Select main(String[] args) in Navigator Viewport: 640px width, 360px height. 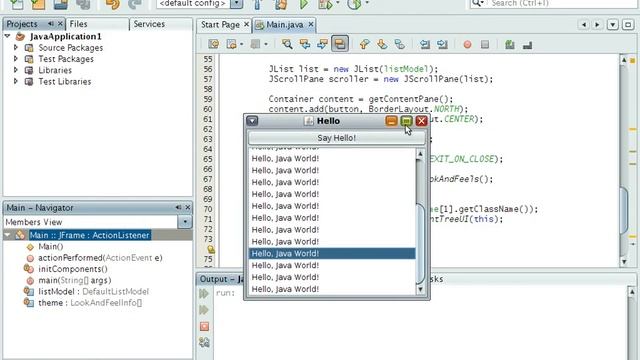pyautogui.click(x=74, y=280)
